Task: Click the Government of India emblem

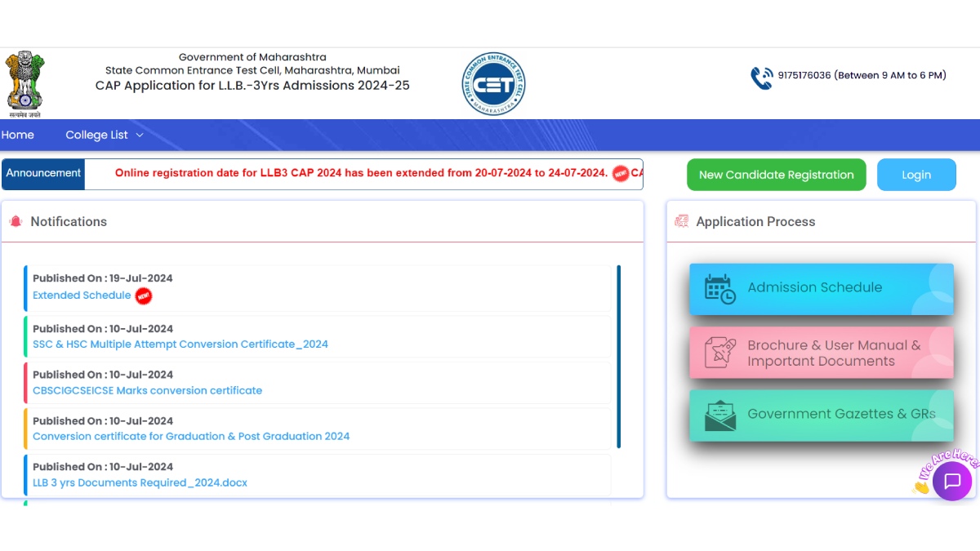Action: (x=24, y=84)
